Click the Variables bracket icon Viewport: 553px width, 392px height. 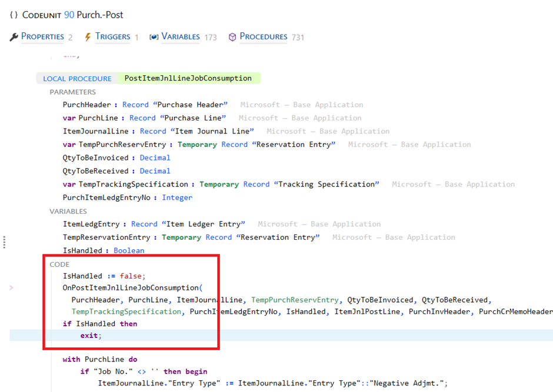pyautogui.click(x=154, y=37)
